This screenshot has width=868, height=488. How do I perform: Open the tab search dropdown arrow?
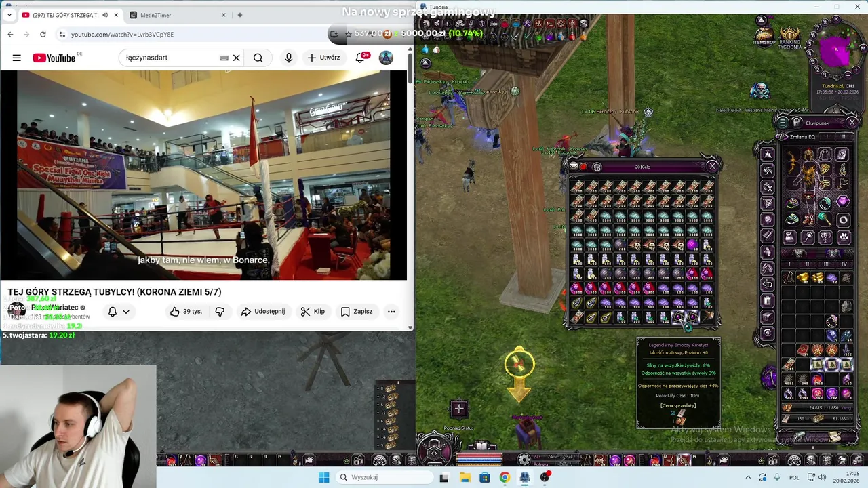pyautogui.click(x=9, y=15)
